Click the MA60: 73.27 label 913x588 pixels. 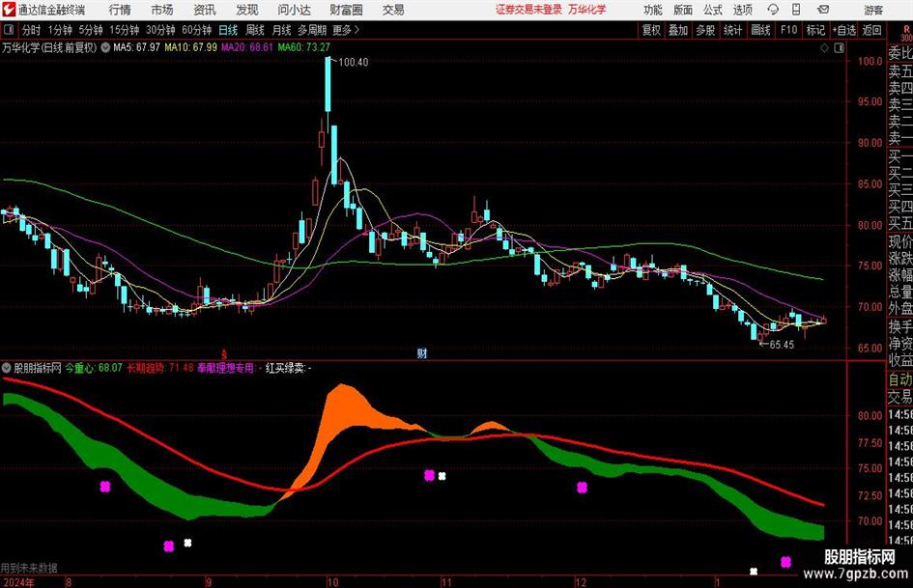[x=304, y=47]
